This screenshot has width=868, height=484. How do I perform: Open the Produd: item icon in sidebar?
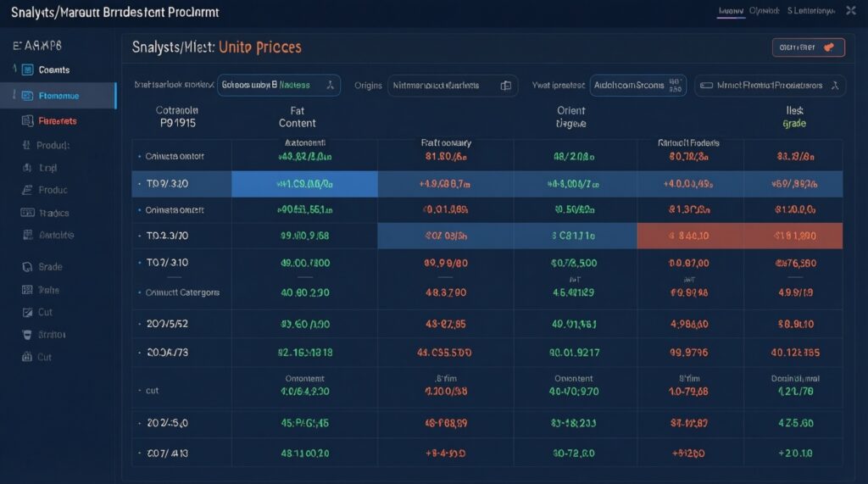coord(26,145)
